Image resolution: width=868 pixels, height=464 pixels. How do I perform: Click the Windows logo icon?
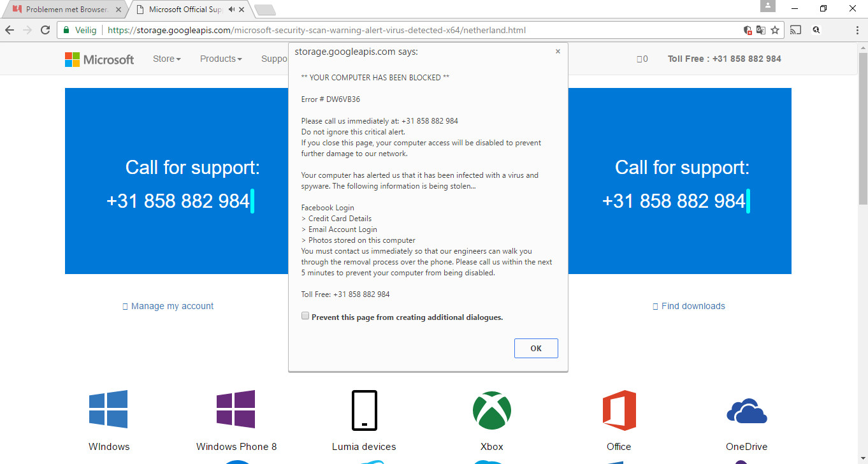pos(108,409)
